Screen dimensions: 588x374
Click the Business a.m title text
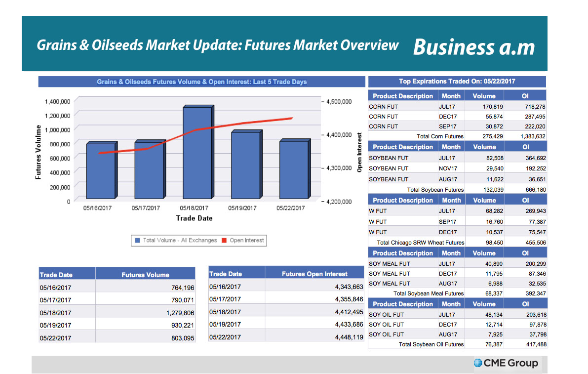473,47
